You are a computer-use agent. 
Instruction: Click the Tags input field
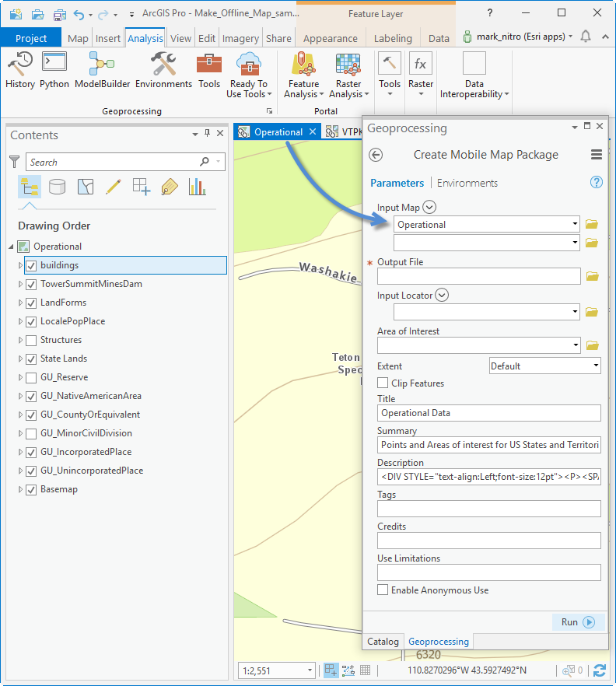click(x=488, y=509)
